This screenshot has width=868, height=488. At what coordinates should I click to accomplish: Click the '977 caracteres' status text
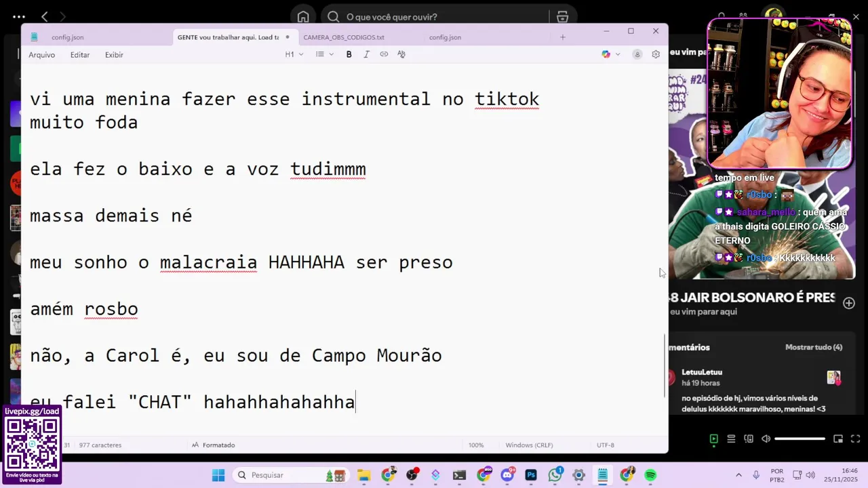(100, 445)
